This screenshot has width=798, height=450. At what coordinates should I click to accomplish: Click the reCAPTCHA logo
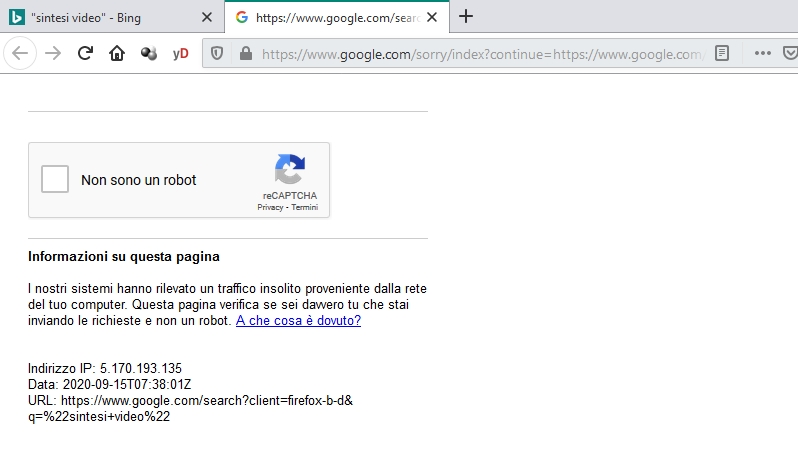(290, 169)
